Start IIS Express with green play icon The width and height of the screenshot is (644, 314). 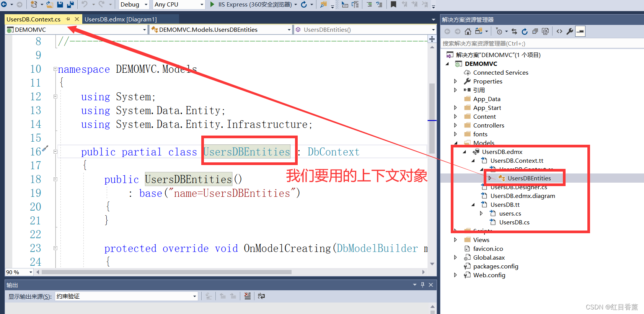(x=212, y=5)
